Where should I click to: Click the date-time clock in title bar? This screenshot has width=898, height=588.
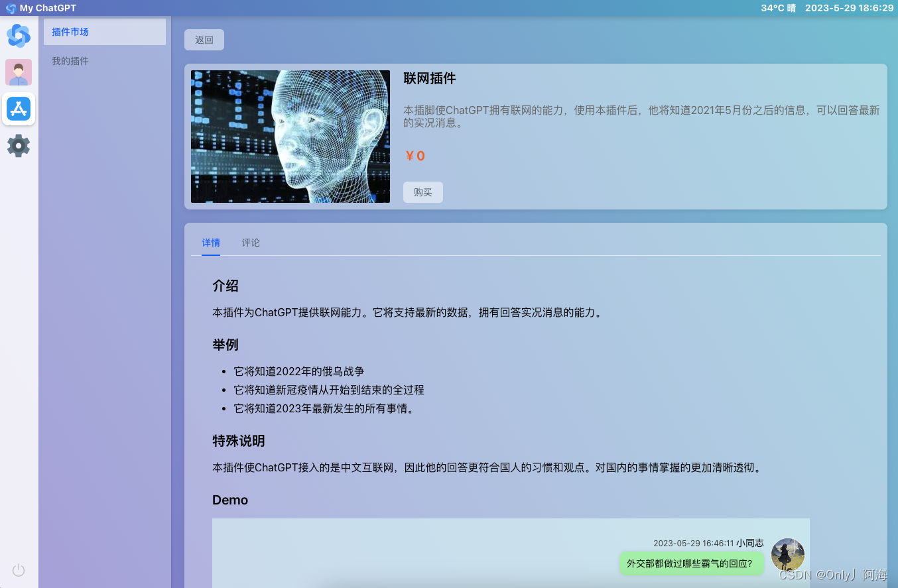(x=849, y=8)
